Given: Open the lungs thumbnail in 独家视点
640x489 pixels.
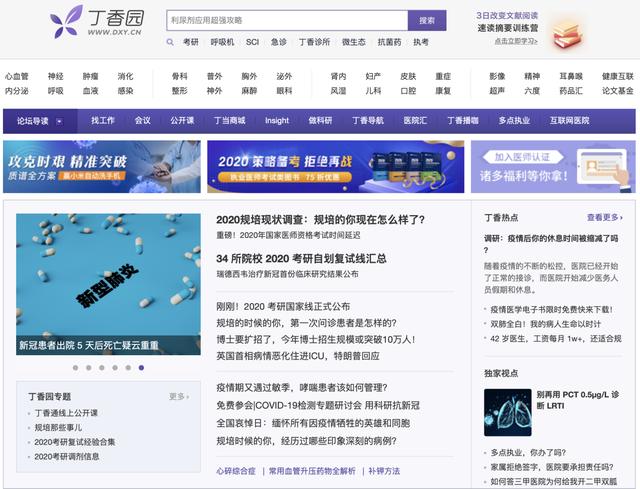Looking at the screenshot, I should tap(508, 412).
